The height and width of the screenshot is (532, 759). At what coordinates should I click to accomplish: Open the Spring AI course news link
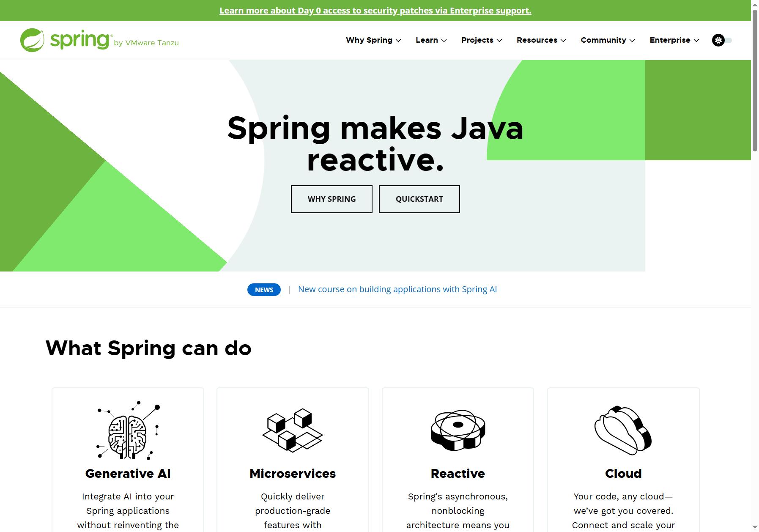click(397, 289)
